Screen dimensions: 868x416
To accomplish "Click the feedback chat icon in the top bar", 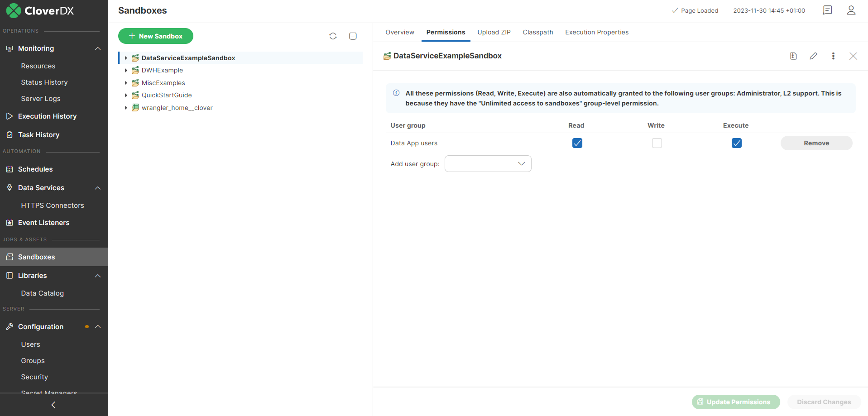I will [827, 10].
